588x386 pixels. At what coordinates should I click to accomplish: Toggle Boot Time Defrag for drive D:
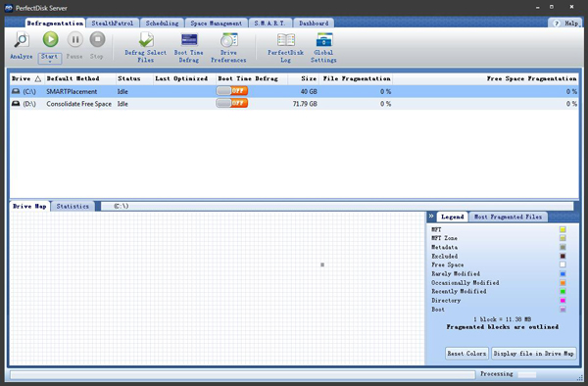click(x=231, y=103)
